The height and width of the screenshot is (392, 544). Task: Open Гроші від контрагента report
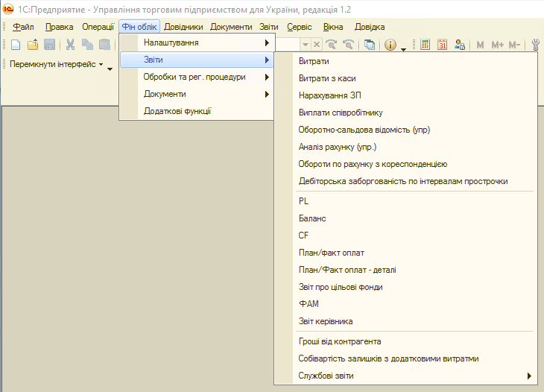414,342
